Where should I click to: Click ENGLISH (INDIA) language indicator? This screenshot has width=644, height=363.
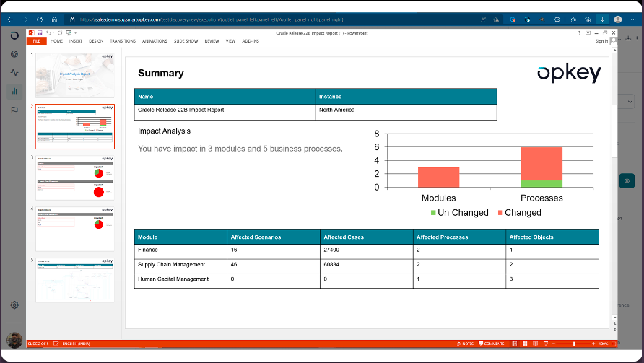(76, 344)
